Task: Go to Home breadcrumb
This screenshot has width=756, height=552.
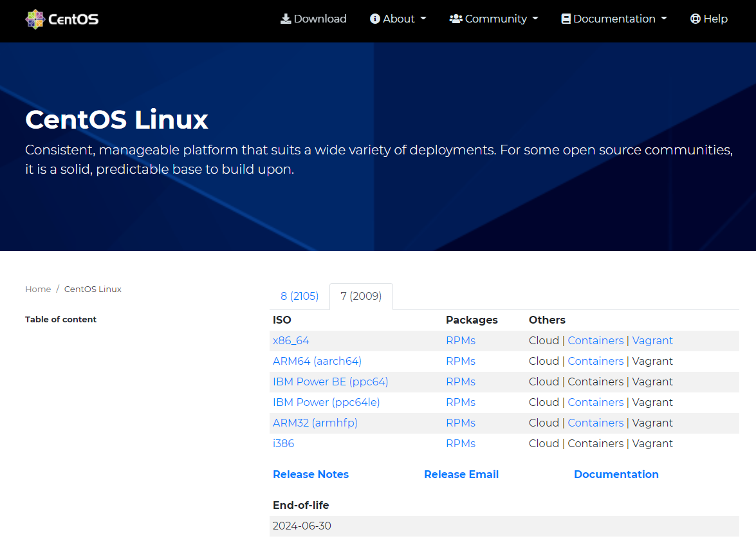Action: 38,290
